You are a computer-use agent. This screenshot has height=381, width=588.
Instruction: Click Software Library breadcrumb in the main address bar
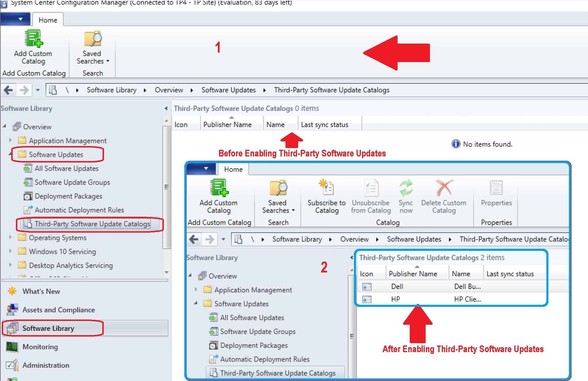click(112, 90)
